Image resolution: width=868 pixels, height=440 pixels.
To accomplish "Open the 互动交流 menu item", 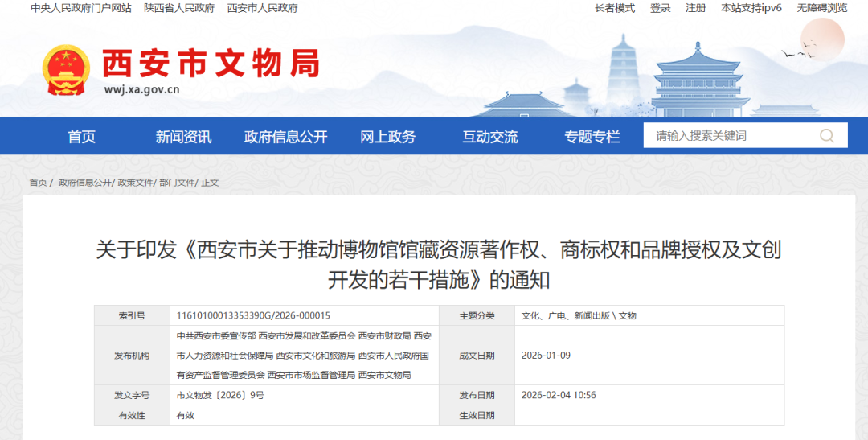I will pos(489,137).
